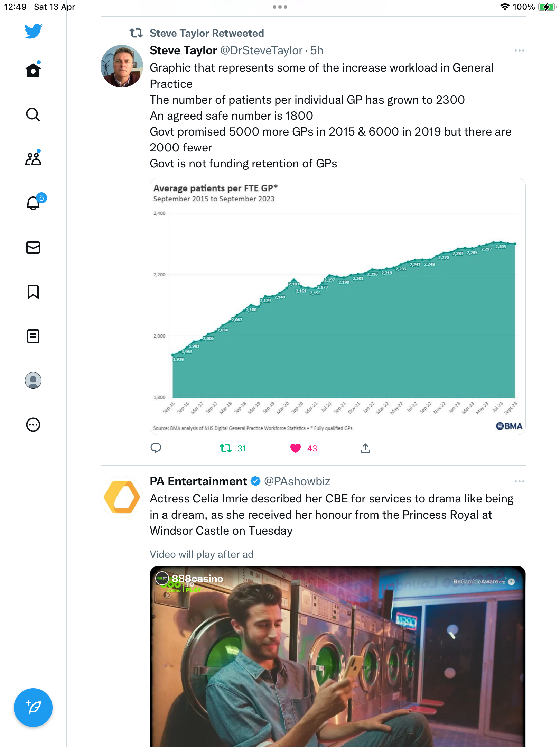Image resolution: width=560 pixels, height=747 pixels.
Task: Open the @DrSteveTaylor profile link
Action: [261, 50]
